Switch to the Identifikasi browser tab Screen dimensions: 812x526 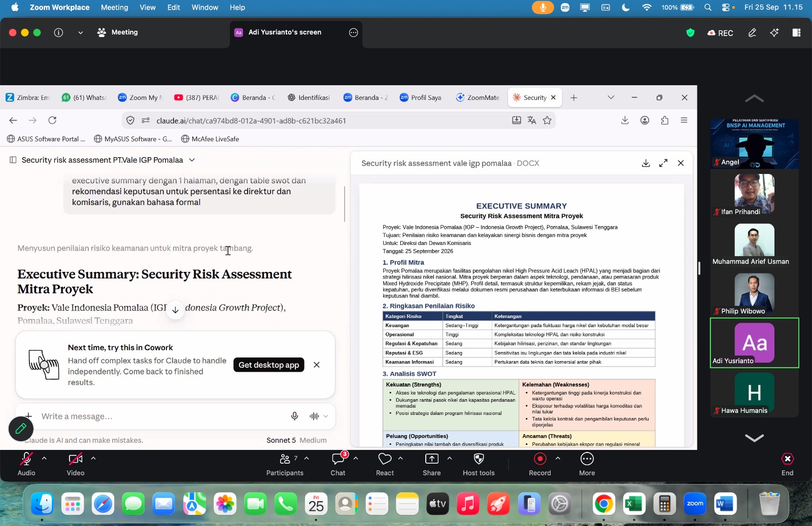(309, 97)
